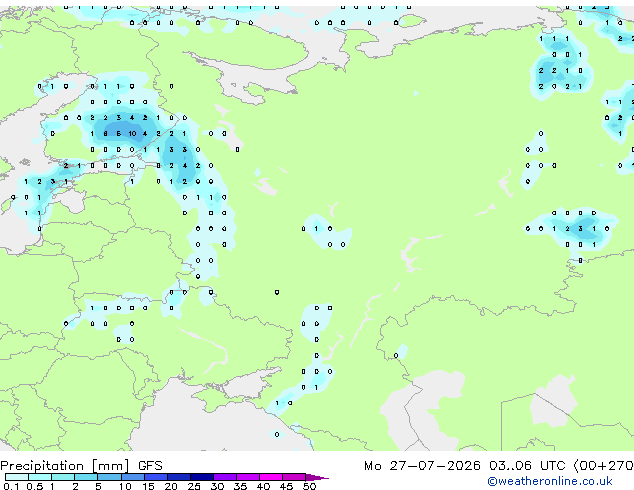Click legend label '45'
Image resolution: width=634 pixels, height=490 pixels.
[x=286, y=486]
